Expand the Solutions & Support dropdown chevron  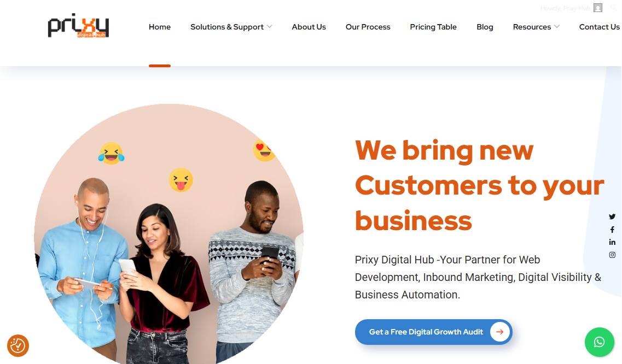tap(269, 27)
